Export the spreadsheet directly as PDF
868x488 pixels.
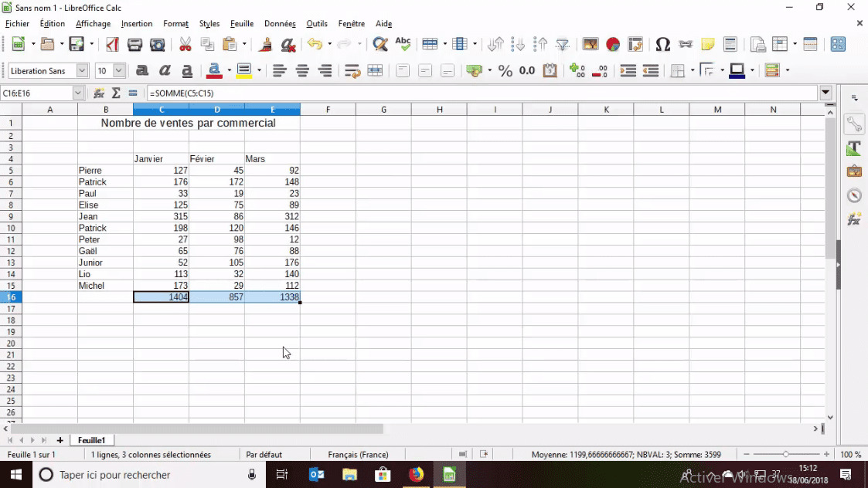click(111, 44)
